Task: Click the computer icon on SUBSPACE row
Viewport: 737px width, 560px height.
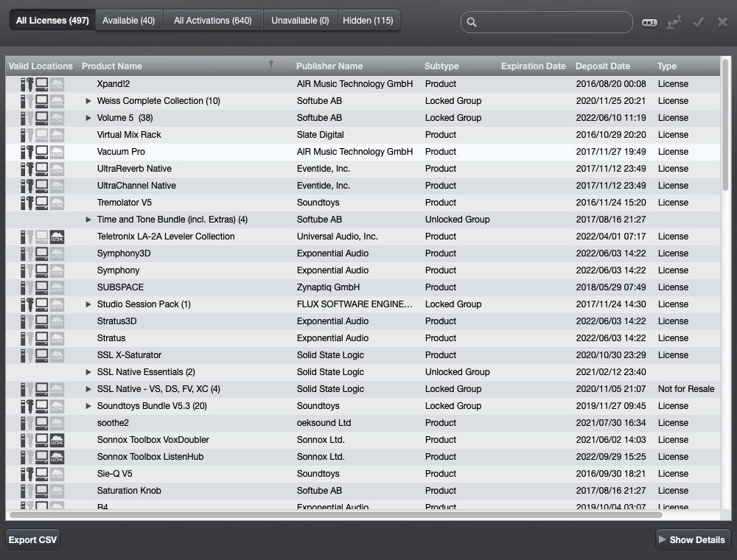Action: pos(42,287)
